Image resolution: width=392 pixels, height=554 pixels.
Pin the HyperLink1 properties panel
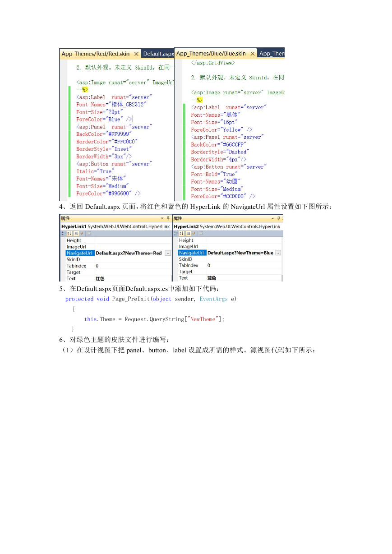(168, 218)
